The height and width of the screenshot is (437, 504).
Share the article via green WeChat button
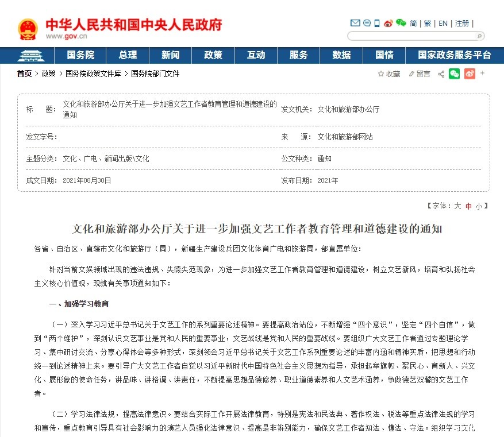pos(455,74)
